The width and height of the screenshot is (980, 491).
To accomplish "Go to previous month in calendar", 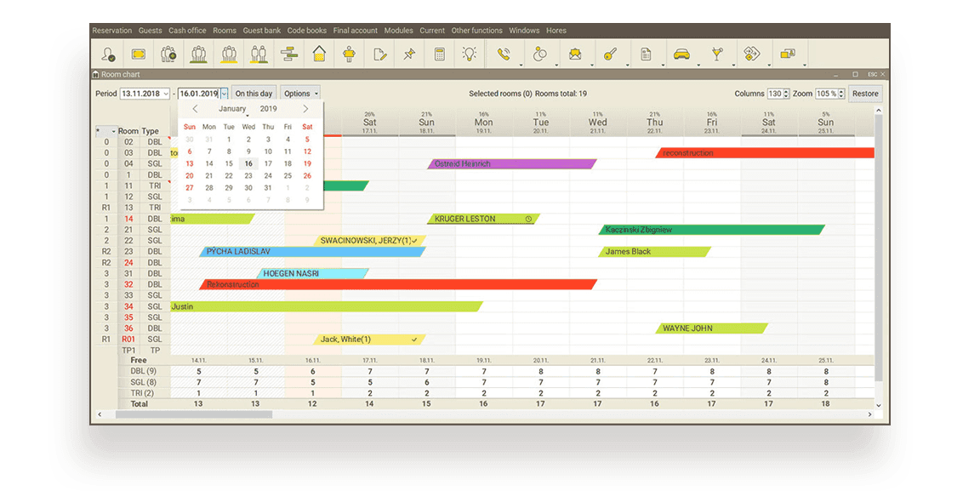I will [x=195, y=109].
